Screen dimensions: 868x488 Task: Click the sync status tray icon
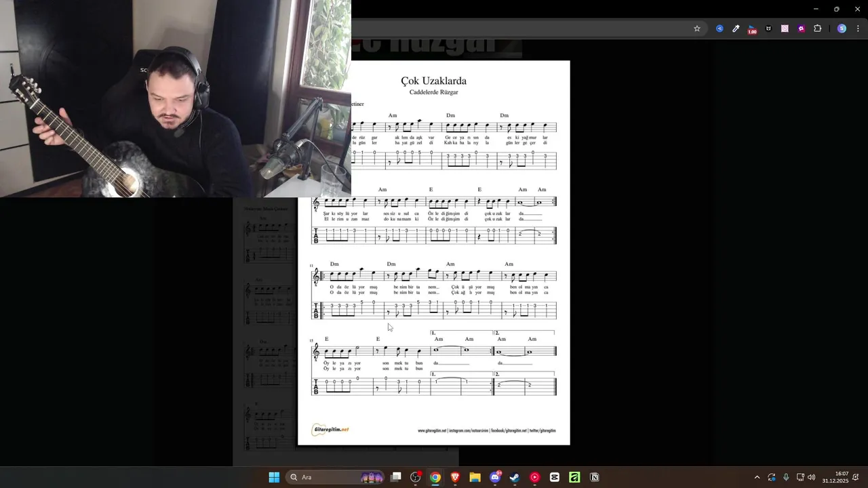point(772,477)
